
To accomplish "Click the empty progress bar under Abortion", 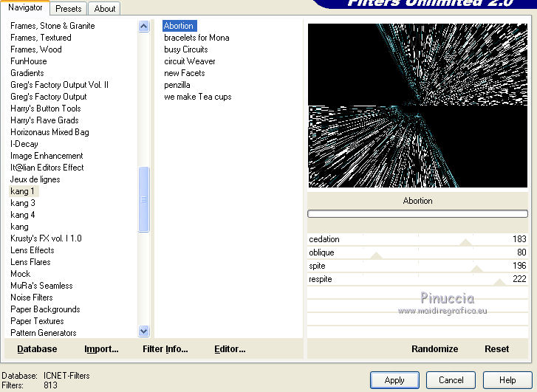I will [x=417, y=214].
